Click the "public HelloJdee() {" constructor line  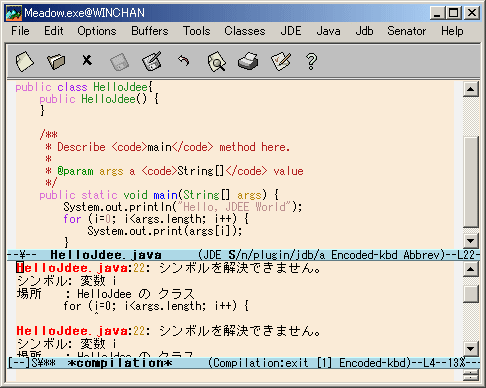[x=99, y=99]
